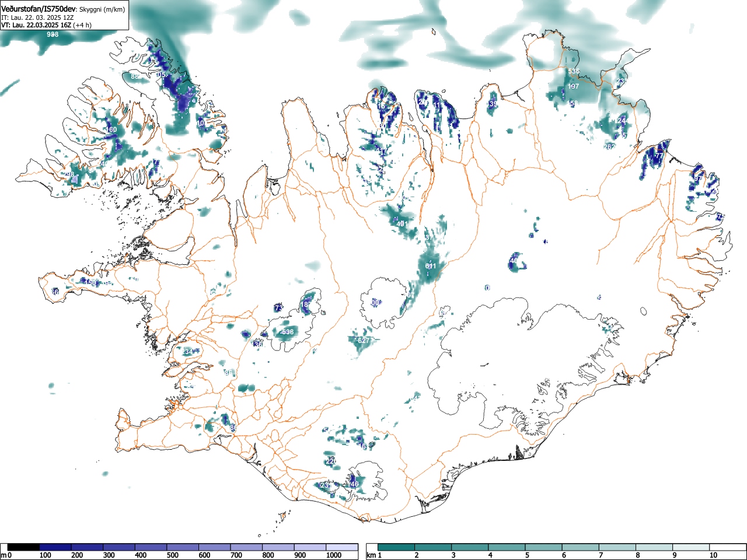
Task: Click the 300–400 m legend color swatch
Action: pos(119,547)
